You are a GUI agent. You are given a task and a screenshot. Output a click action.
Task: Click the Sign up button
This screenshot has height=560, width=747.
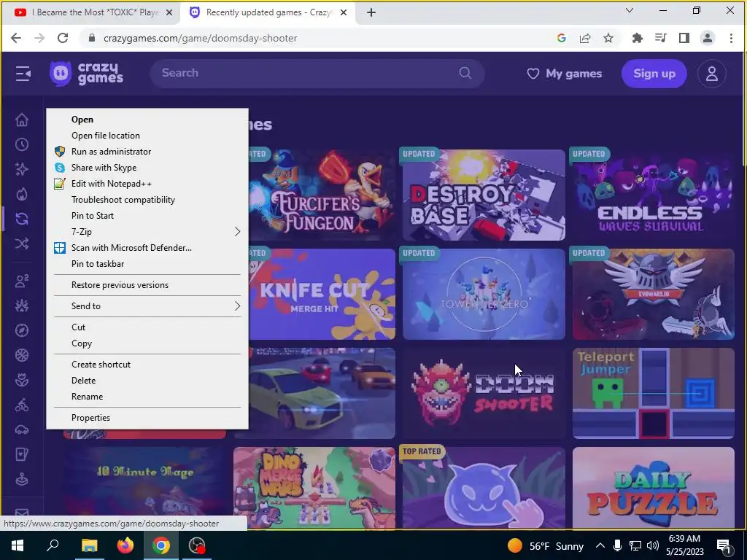click(x=654, y=74)
